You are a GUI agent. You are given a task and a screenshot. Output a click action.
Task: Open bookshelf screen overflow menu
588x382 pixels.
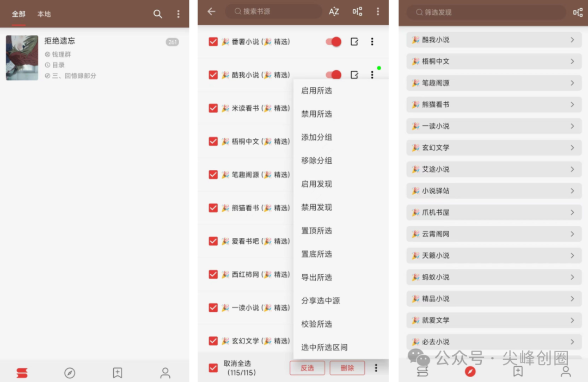pos(178,14)
